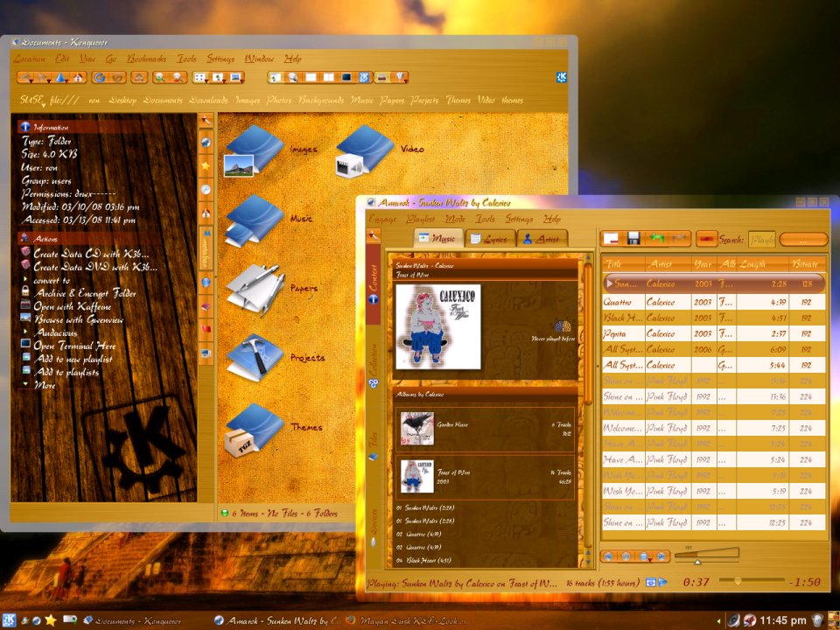Skip to next track in Amarok
Screen dimensions: 840x630
click(x=661, y=556)
